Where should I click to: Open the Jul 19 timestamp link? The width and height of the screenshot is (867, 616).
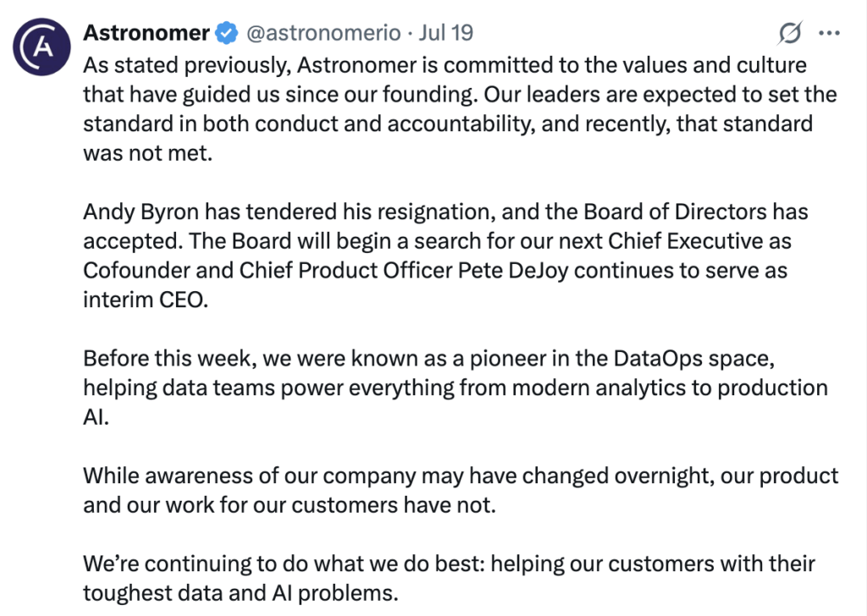point(446,34)
